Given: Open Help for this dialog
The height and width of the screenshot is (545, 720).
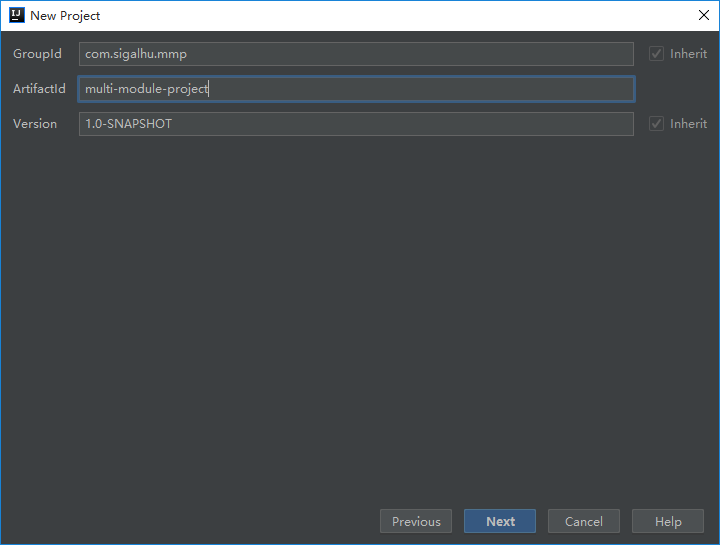Looking at the screenshot, I should tap(668, 521).
